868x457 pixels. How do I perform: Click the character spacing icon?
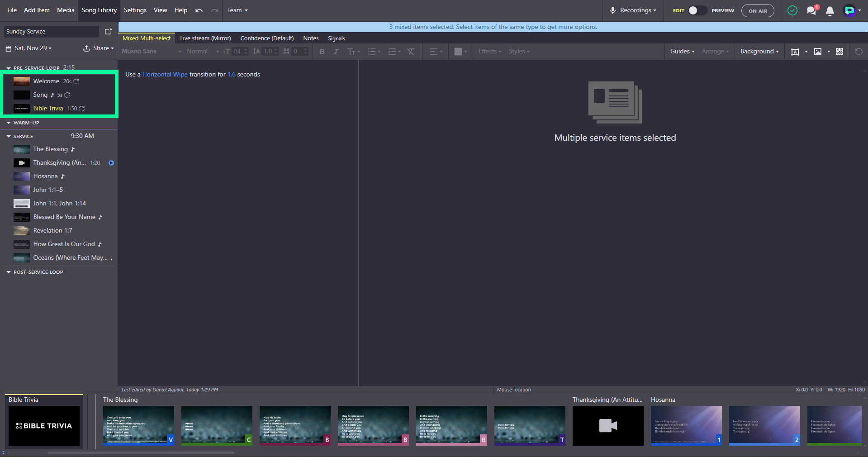click(x=286, y=52)
